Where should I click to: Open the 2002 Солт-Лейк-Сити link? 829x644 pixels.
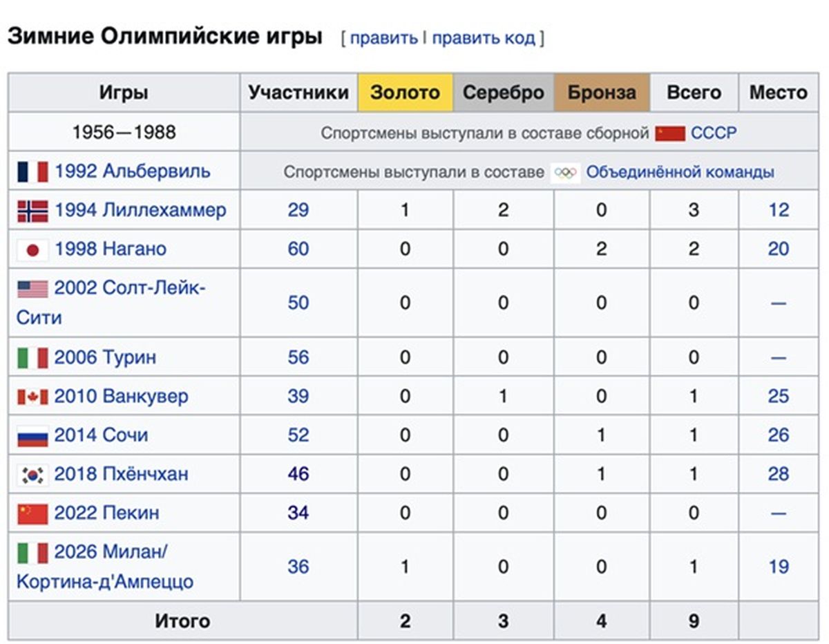(x=111, y=303)
